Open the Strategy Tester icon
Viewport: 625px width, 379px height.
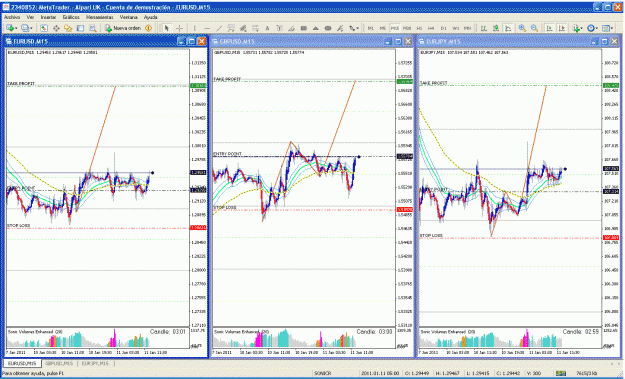[x=92, y=28]
